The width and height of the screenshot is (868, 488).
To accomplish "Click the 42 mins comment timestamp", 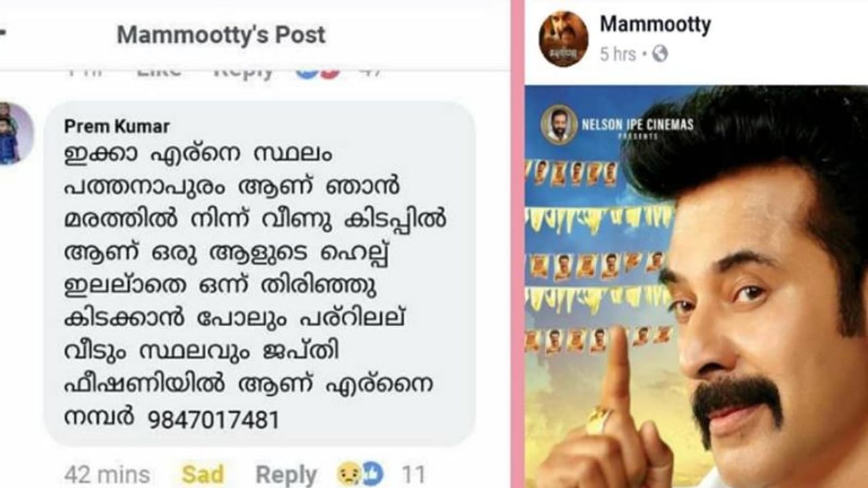I will click(106, 474).
